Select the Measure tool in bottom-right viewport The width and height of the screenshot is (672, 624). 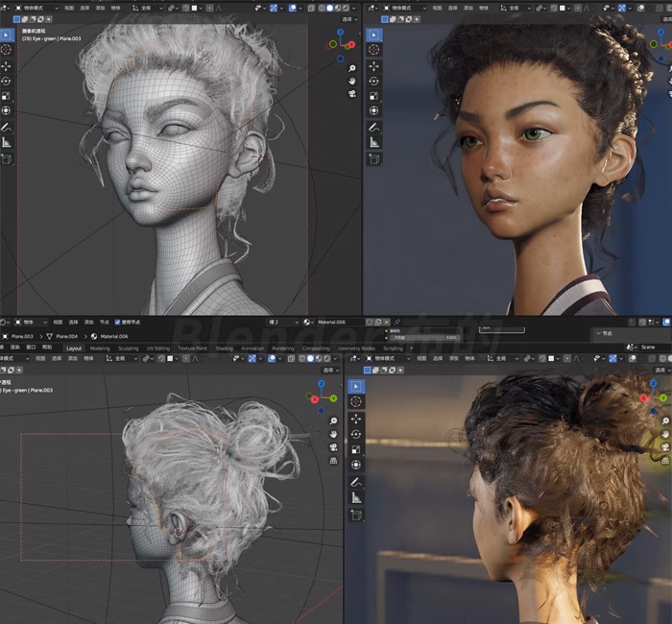pyautogui.click(x=356, y=497)
